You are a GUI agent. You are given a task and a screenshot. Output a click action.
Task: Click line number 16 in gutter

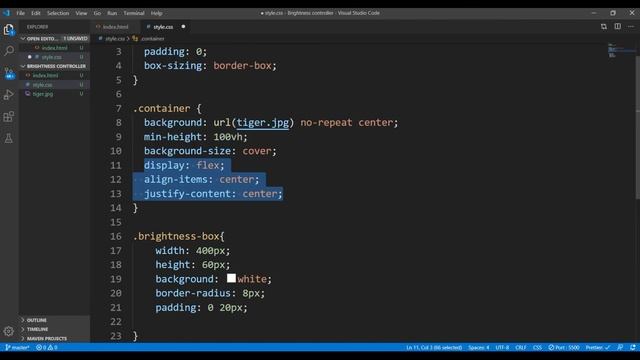click(x=116, y=236)
